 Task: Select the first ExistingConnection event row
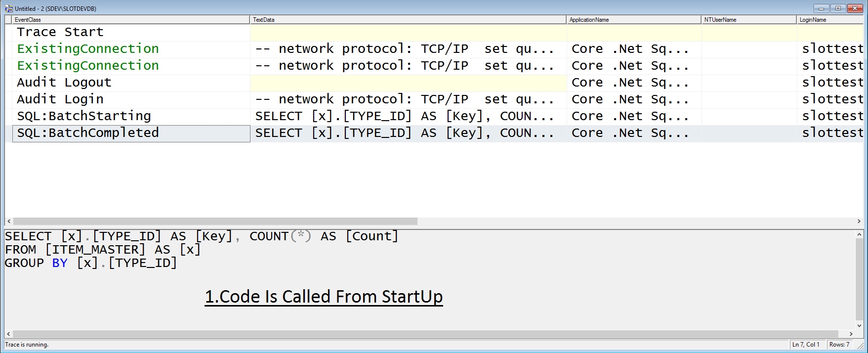(99, 48)
